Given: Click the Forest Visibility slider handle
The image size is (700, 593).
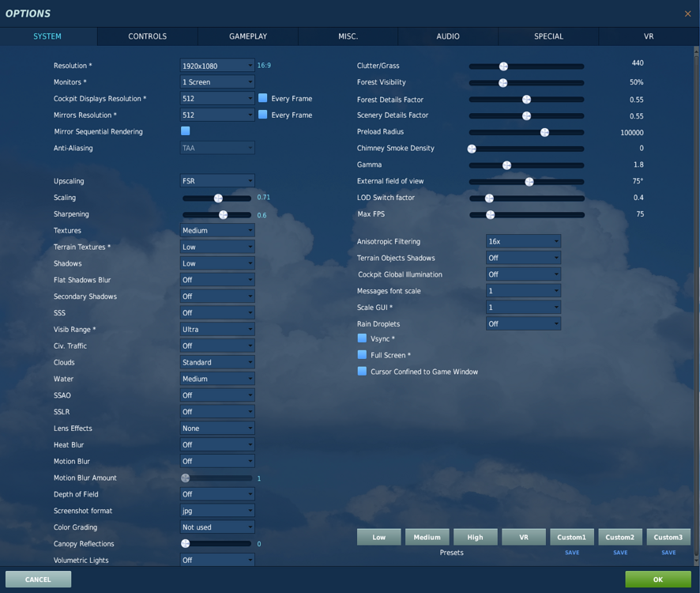Looking at the screenshot, I should (503, 83).
